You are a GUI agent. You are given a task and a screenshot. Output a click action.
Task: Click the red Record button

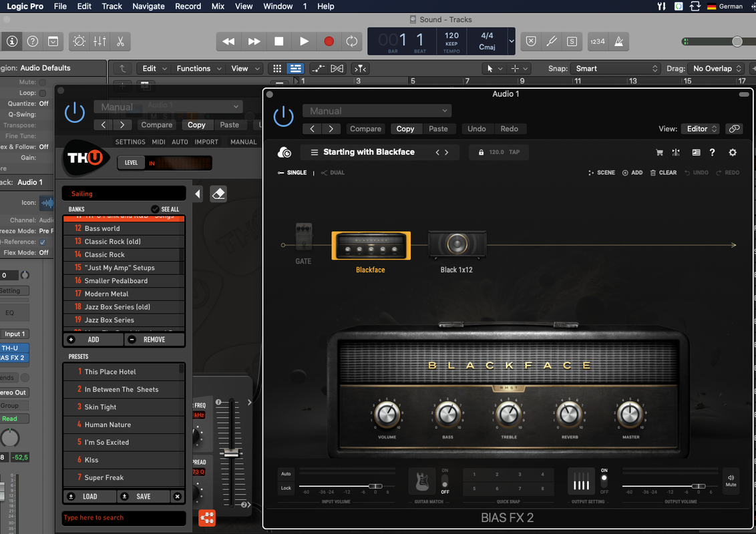(329, 41)
